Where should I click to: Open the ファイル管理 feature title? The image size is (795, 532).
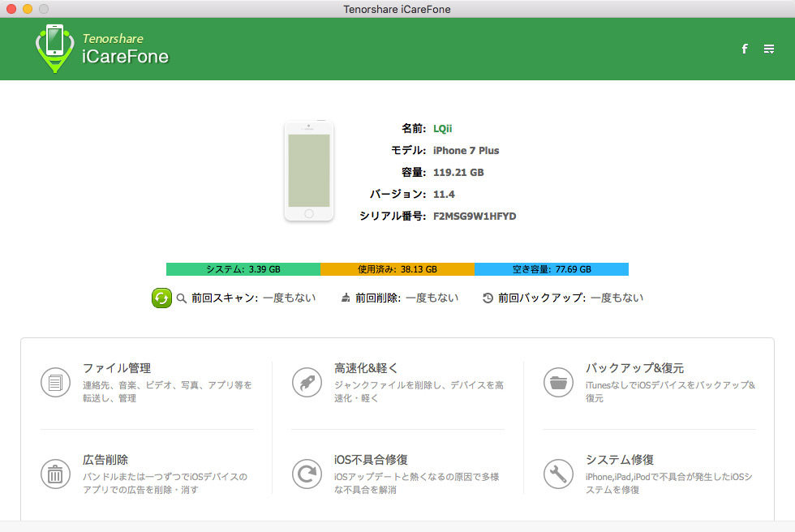[117, 368]
